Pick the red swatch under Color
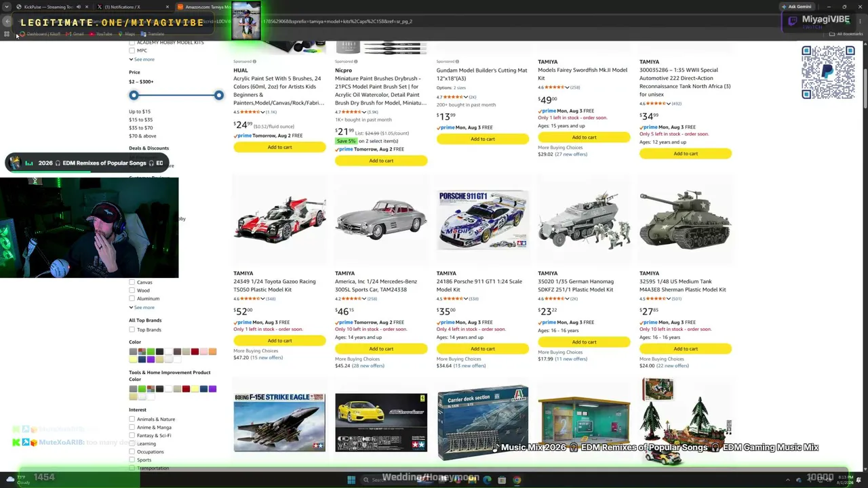 click(195, 352)
